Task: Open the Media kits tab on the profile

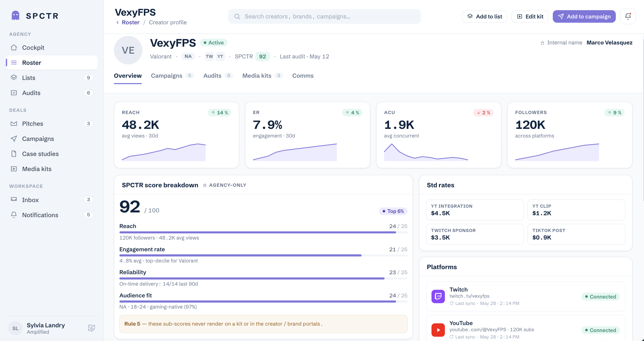Action: click(x=263, y=76)
